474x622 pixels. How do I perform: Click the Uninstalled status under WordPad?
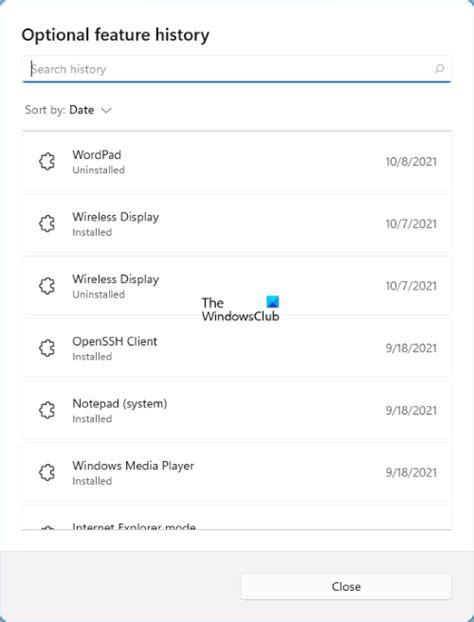[x=98, y=170]
